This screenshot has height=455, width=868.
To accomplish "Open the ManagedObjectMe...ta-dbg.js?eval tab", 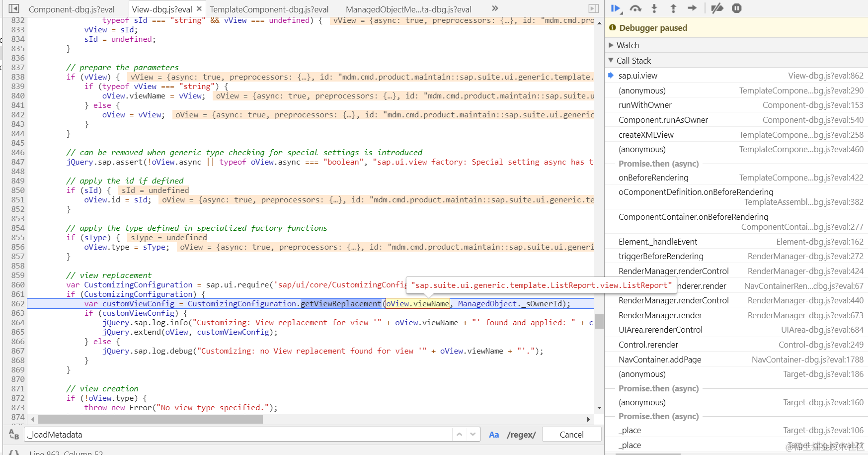I will pyautogui.click(x=408, y=9).
